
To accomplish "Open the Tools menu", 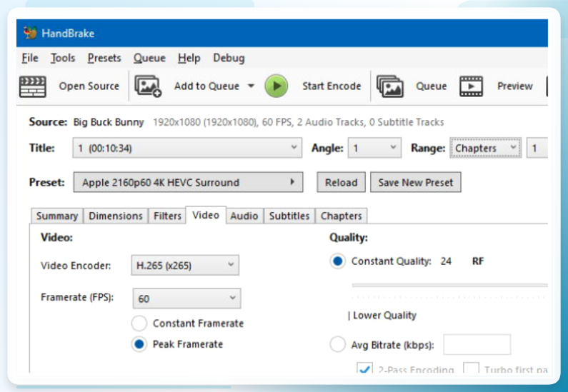I will tap(63, 58).
